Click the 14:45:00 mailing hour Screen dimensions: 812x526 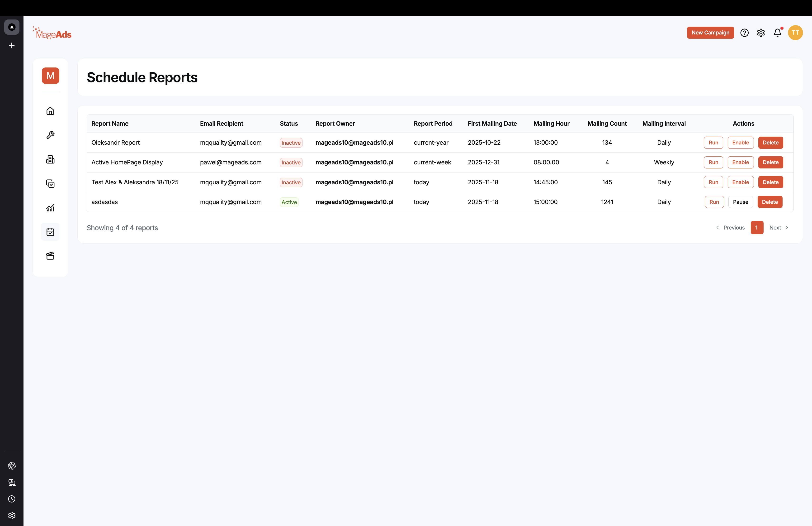pyautogui.click(x=546, y=182)
